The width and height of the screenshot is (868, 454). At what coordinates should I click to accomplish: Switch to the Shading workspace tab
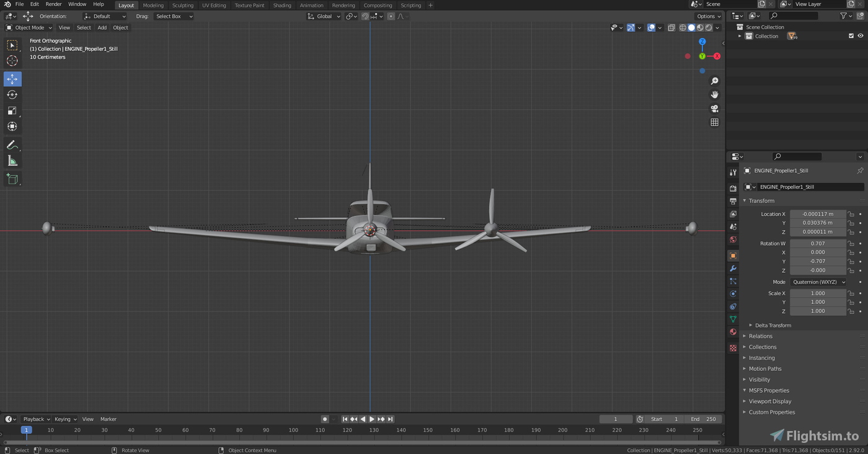pyautogui.click(x=282, y=5)
